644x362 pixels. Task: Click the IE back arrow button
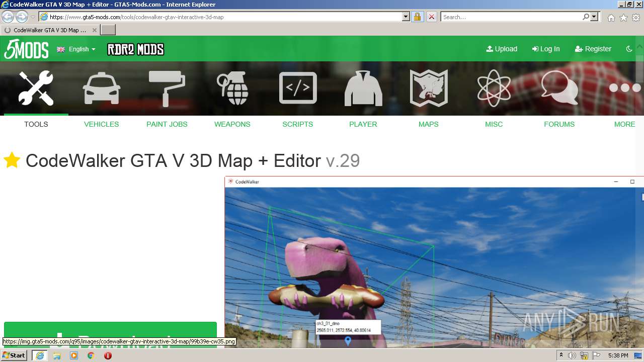[x=8, y=17]
